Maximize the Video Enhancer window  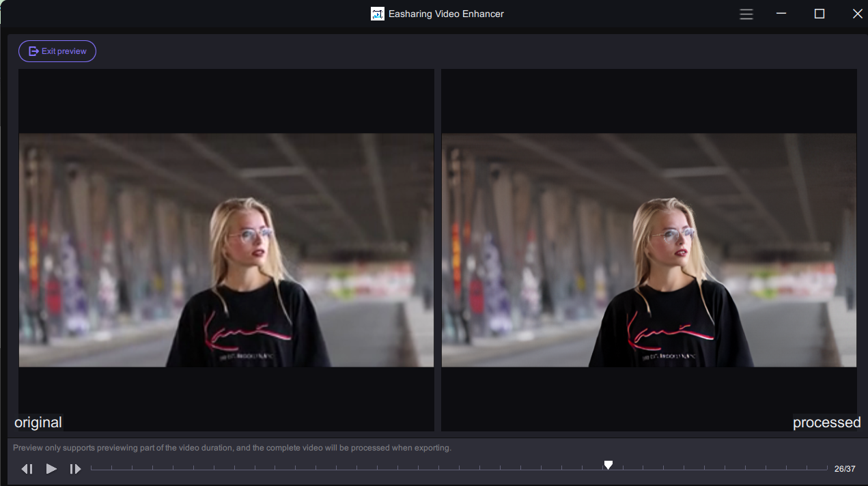(x=820, y=14)
